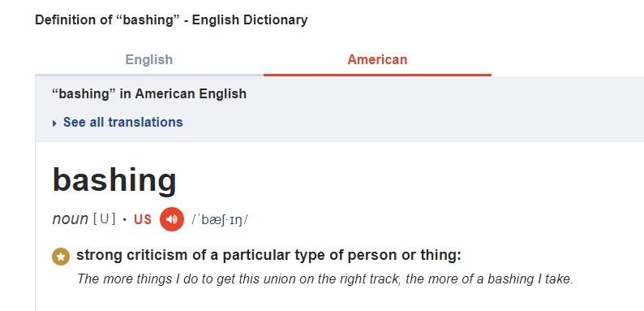Click the strong criticism definition text
Image resolution: width=644 pixels, height=311 pixels.
268,256
